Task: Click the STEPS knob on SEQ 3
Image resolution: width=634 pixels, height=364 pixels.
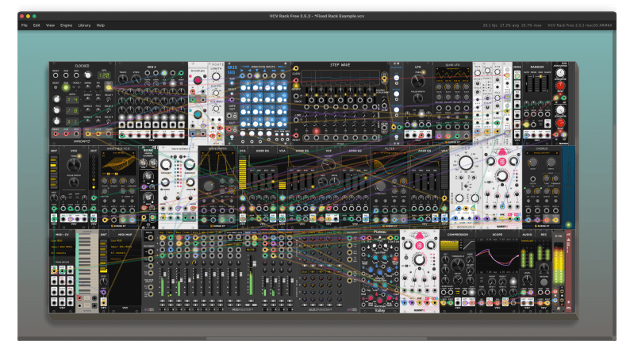Action: (136, 79)
